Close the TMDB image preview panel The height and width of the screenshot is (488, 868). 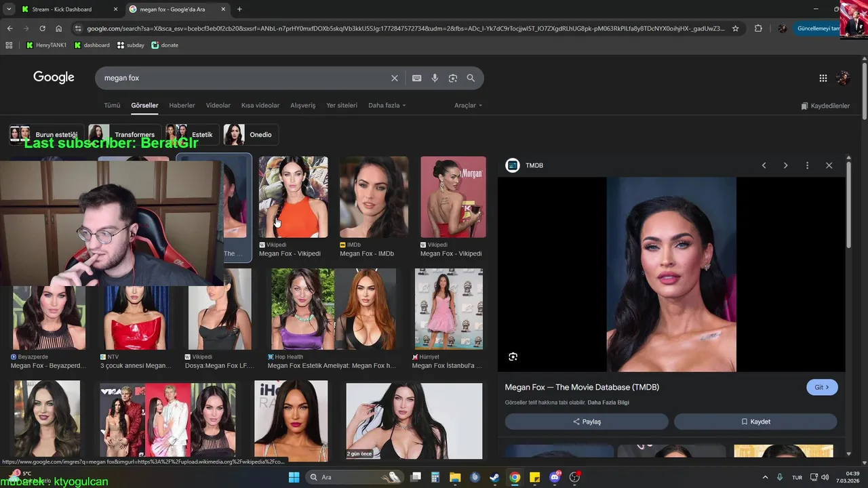click(x=829, y=165)
